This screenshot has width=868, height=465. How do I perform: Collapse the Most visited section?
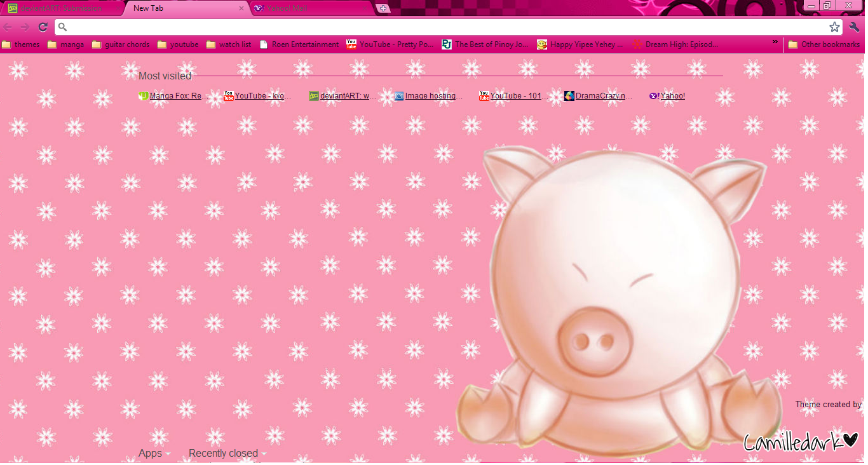(x=165, y=76)
